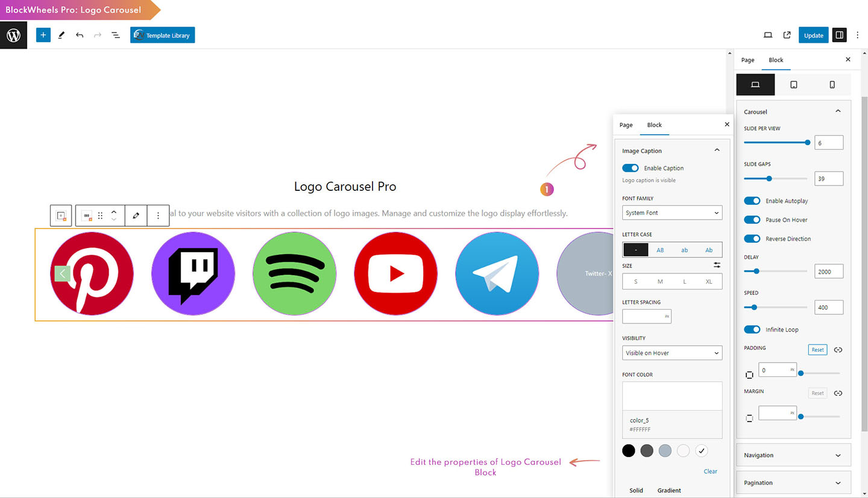
Task: Open the Template Library button
Action: [x=162, y=36]
